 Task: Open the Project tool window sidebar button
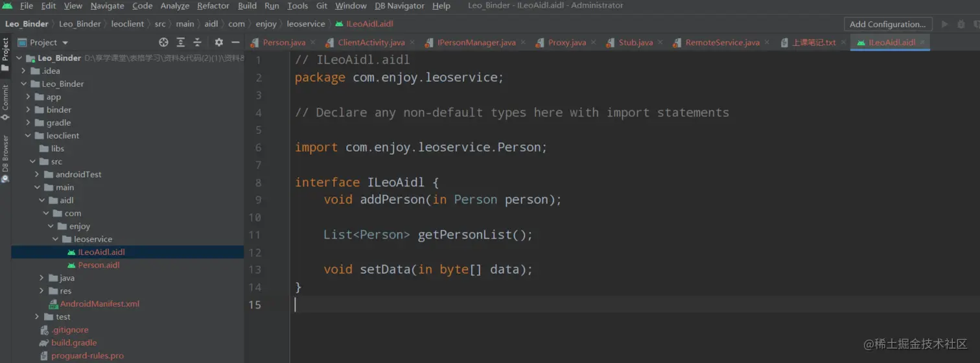5,54
